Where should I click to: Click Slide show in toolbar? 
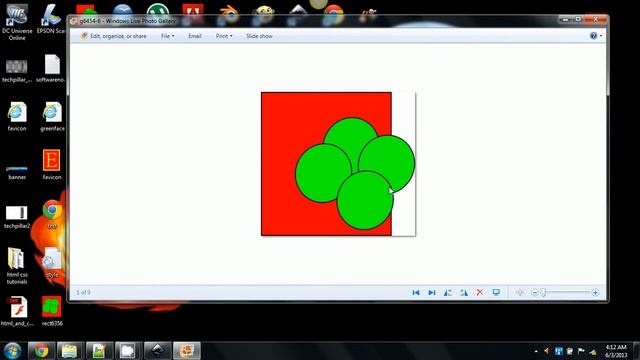tap(259, 36)
